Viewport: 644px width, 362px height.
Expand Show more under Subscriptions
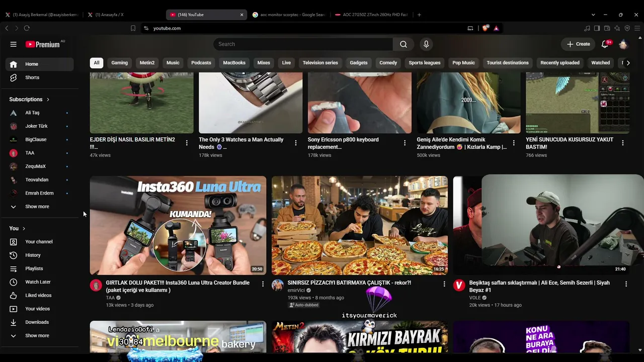coord(40,207)
